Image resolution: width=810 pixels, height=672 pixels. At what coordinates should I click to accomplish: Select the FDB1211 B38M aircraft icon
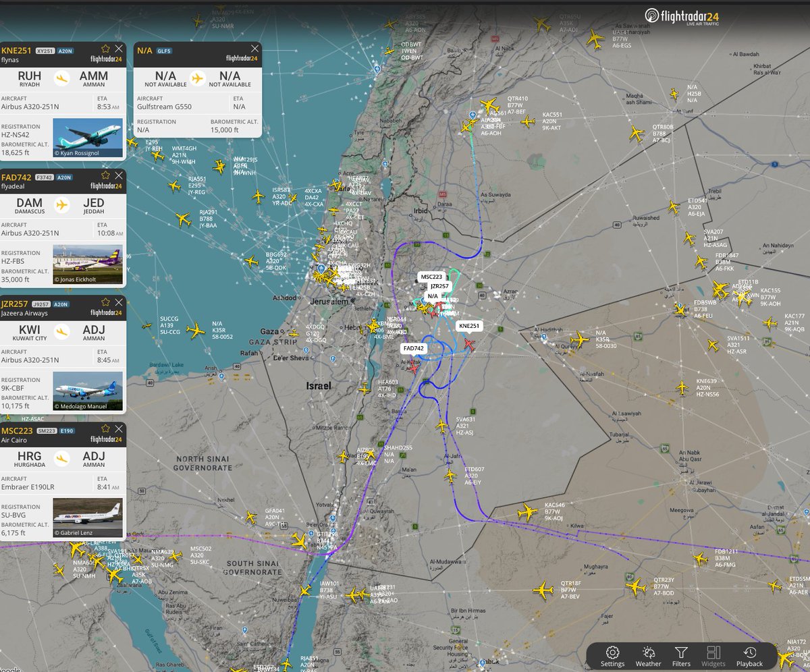[701, 558]
